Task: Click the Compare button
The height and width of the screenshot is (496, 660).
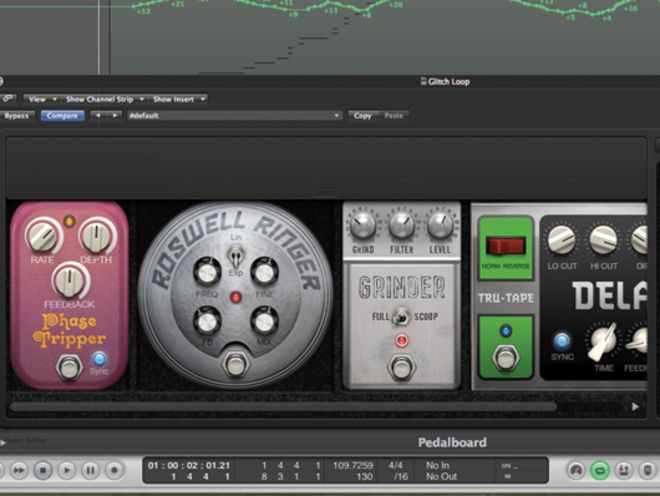Action: tap(62, 115)
